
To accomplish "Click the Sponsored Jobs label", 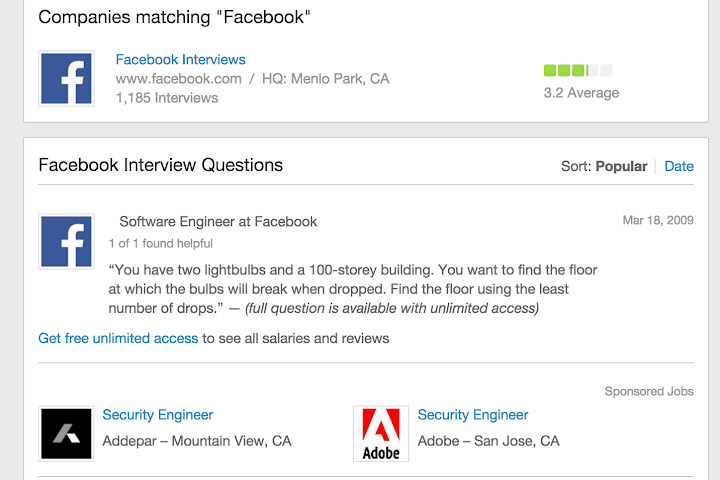I will 649,391.
